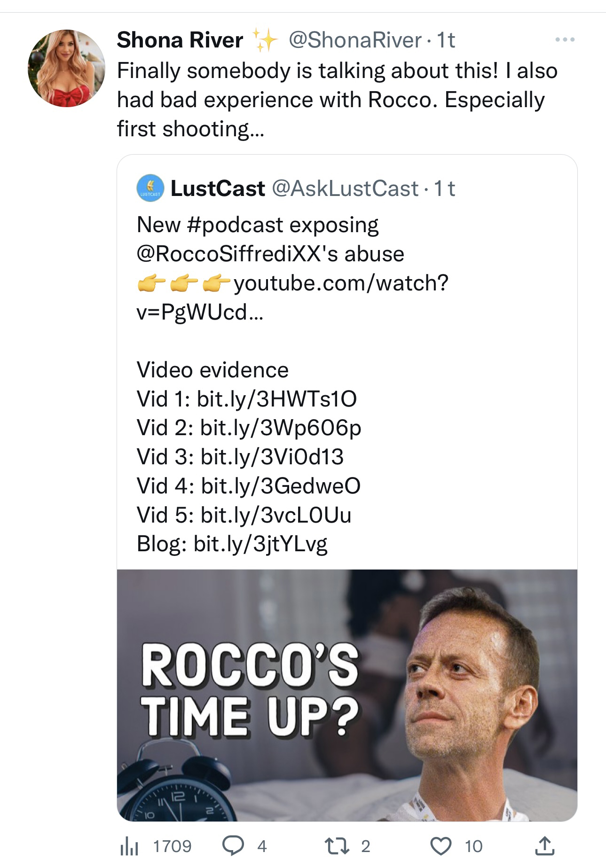Open the Vid 4 bit.ly/3GedweO link
The height and width of the screenshot is (868, 606).
click(280, 486)
